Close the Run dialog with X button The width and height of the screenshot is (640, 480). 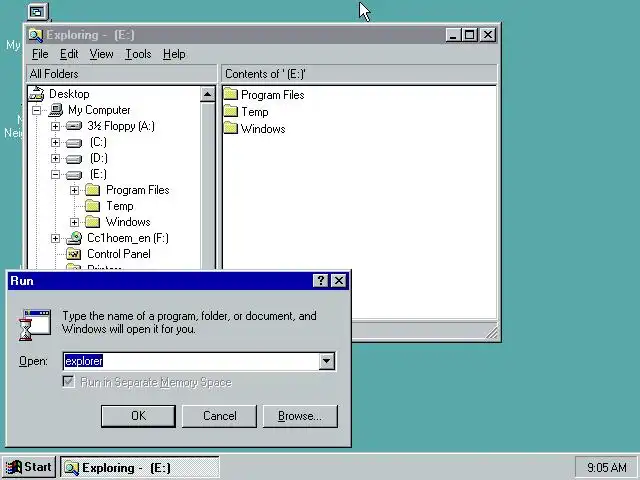(x=339, y=281)
